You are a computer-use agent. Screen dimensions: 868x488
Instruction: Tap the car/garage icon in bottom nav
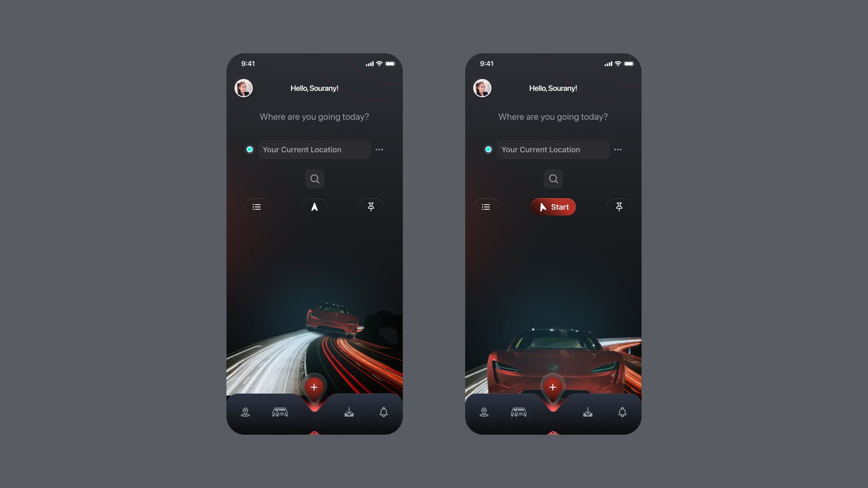pos(279,412)
